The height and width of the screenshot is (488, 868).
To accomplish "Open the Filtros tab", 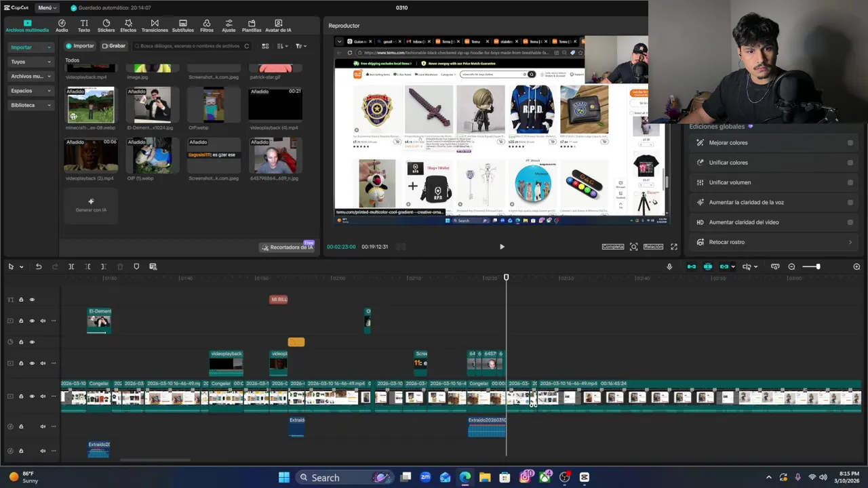I will [207, 26].
